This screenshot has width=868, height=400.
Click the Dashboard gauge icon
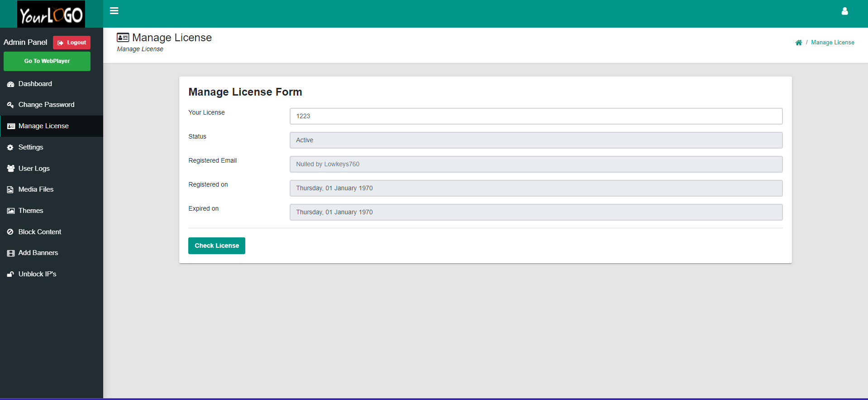(x=10, y=84)
